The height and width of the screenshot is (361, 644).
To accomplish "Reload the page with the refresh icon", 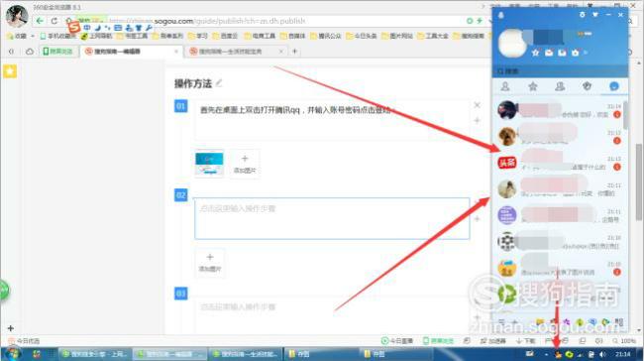I will point(54,21).
